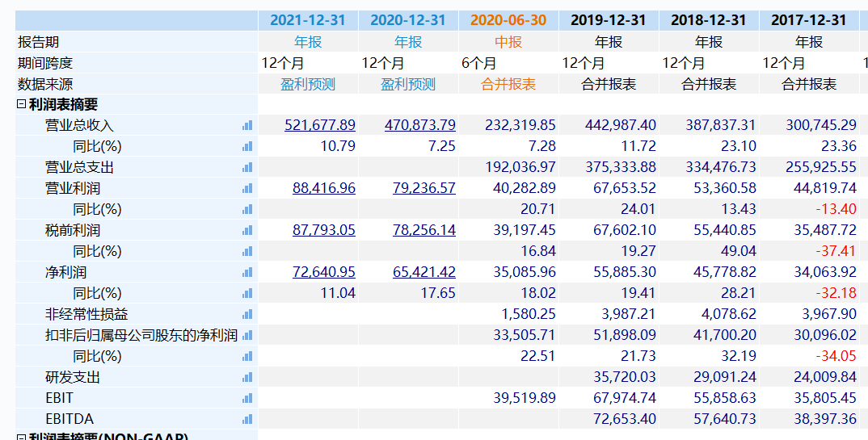Screen dimensions: 868x440
Task: Select the 报告期 row label
Action: click(x=38, y=42)
